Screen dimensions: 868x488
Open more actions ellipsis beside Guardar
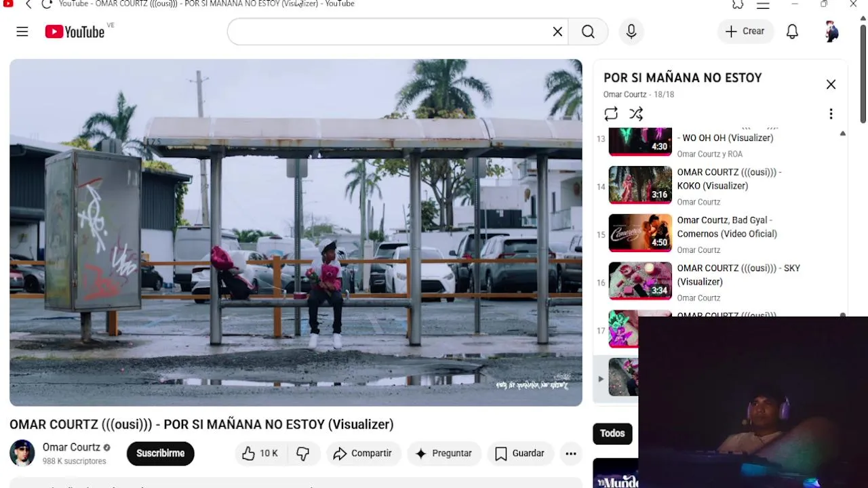pyautogui.click(x=571, y=453)
